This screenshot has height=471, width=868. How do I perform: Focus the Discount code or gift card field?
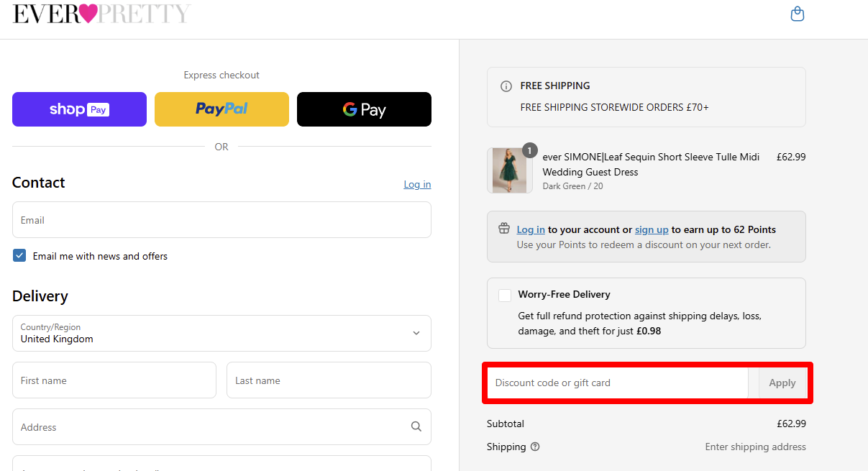point(618,383)
